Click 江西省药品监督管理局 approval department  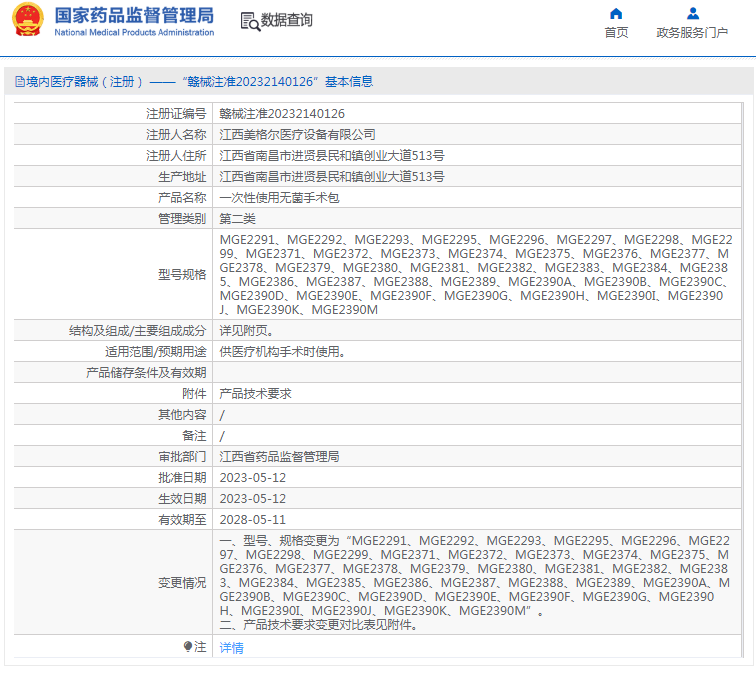pos(280,456)
